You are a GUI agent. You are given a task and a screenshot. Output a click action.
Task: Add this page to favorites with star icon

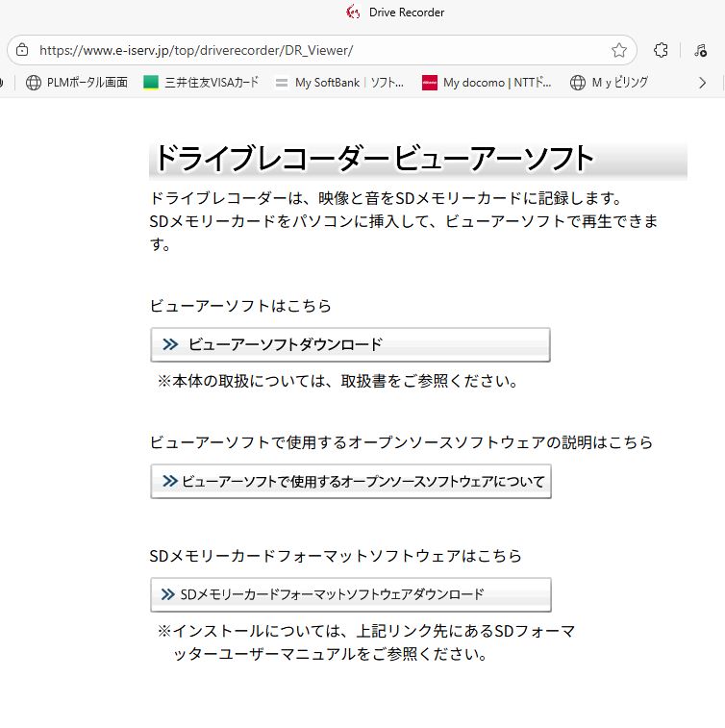[x=619, y=50]
